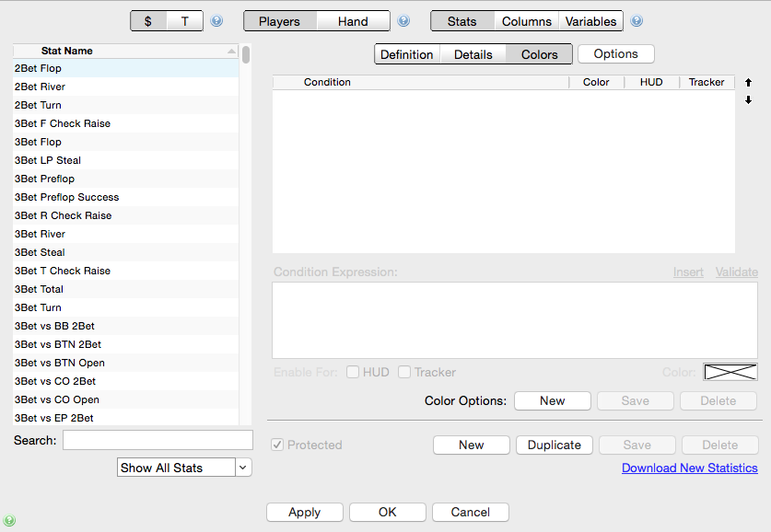Screen dimensions: 771x532
Task: Open the Download New Statistics link
Action: tap(690, 468)
